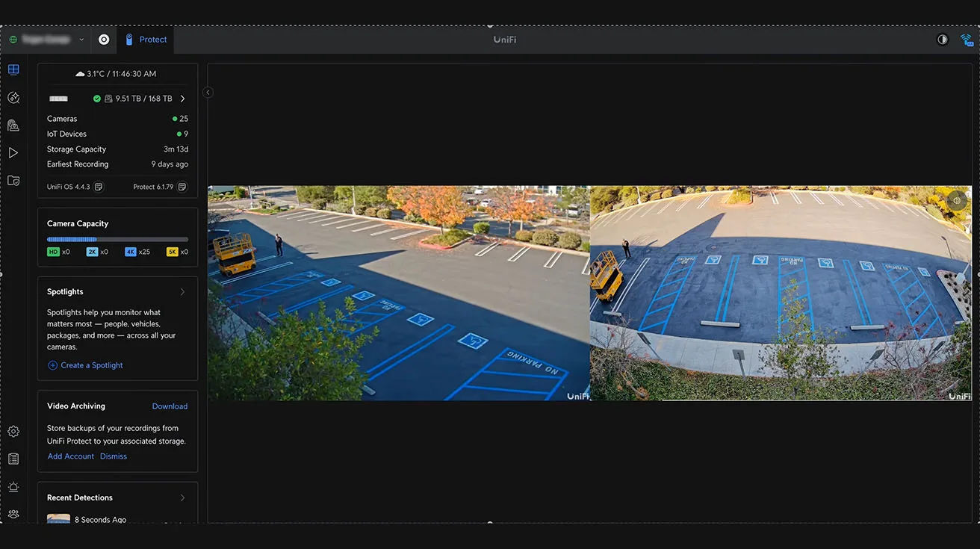Image resolution: width=980 pixels, height=549 pixels.
Task: Open the alarm siren icon
Action: (13, 487)
